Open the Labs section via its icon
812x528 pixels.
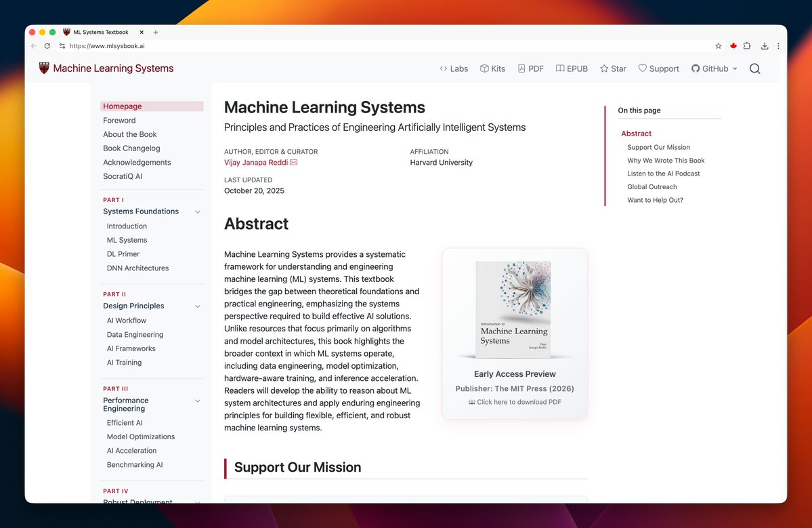[444, 68]
